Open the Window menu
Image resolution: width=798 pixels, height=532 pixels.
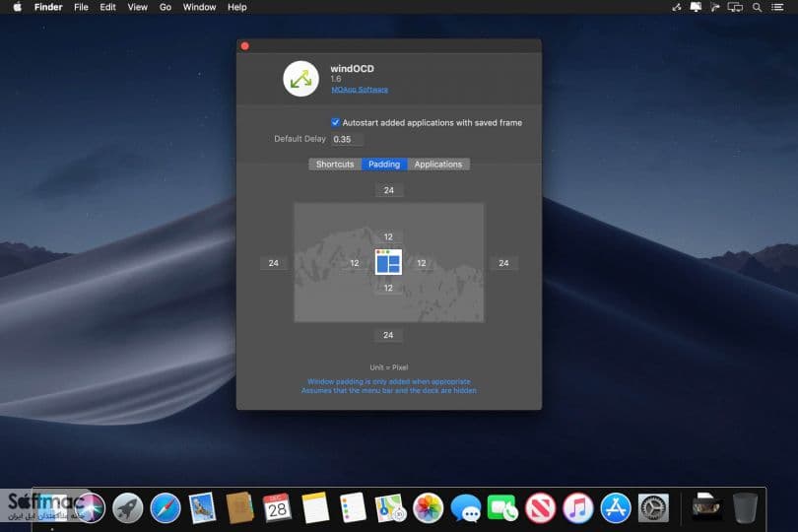199,7
